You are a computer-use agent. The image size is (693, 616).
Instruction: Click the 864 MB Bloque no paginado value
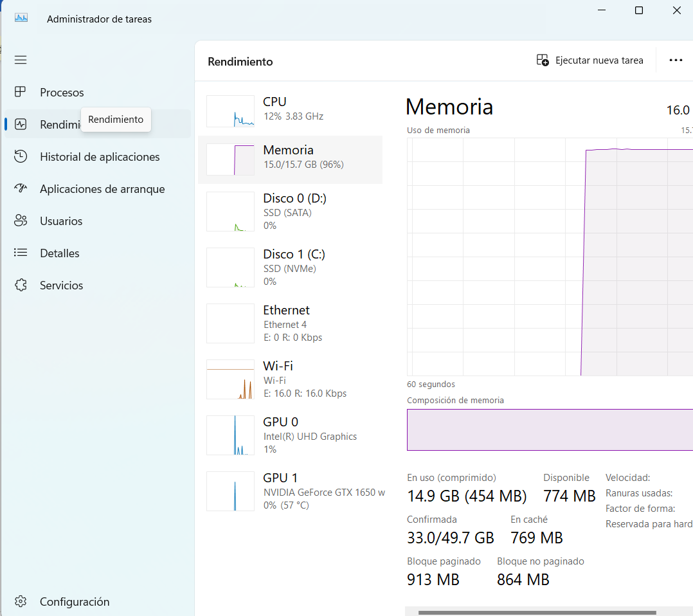[523, 580]
